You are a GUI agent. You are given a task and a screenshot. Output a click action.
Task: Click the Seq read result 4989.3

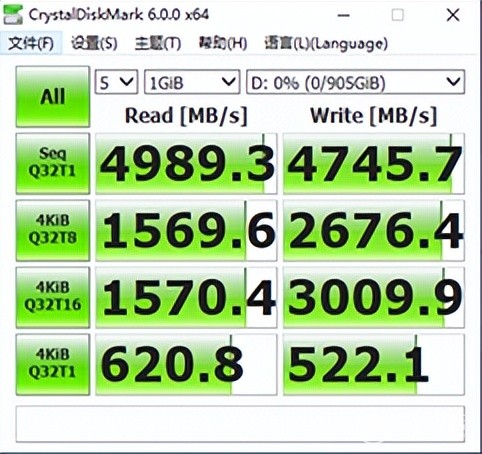[186, 164]
